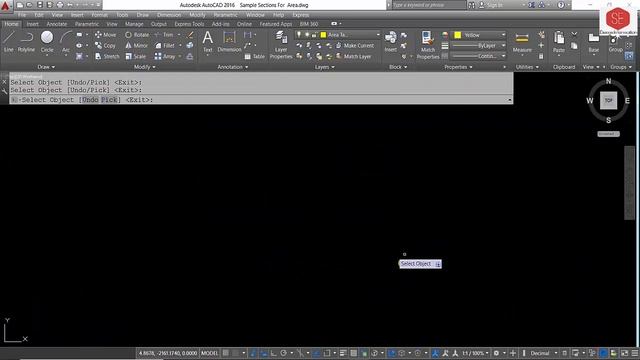
Task: Click Match Layer button
Action: pos(354,56)
